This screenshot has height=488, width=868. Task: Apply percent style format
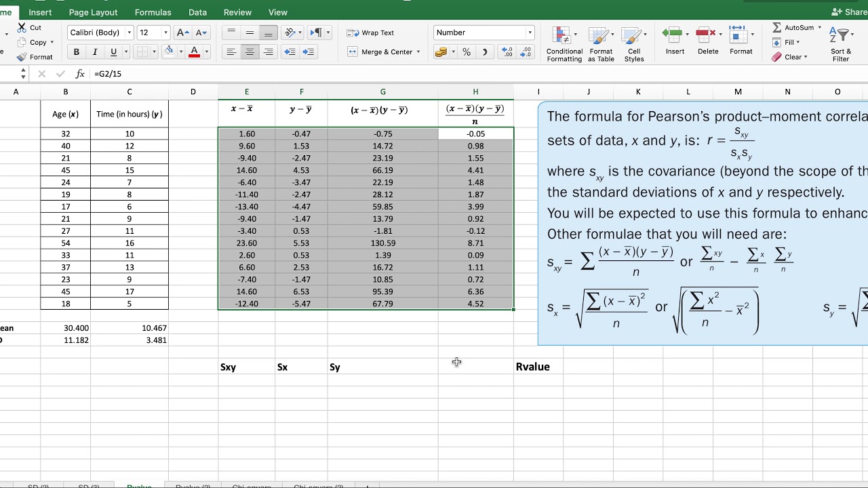tap(467, 52)
